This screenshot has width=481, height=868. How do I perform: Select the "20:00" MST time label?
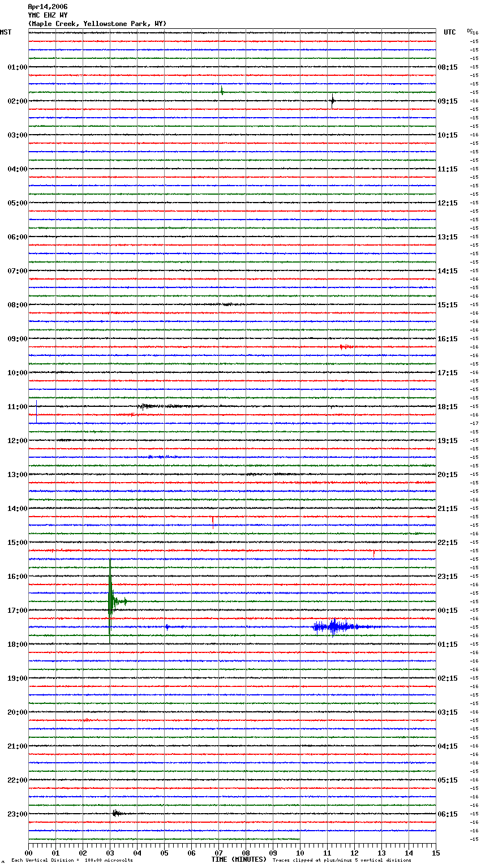click(x=18, y=712)
